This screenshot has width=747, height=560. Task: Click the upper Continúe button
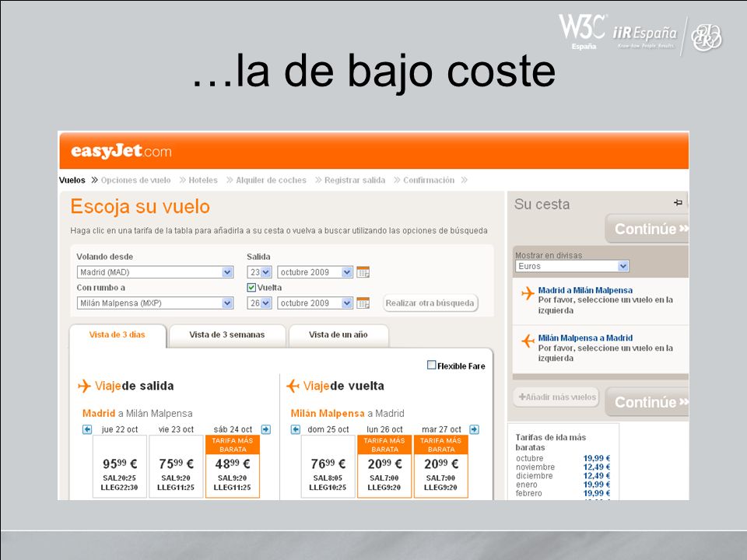647,229
